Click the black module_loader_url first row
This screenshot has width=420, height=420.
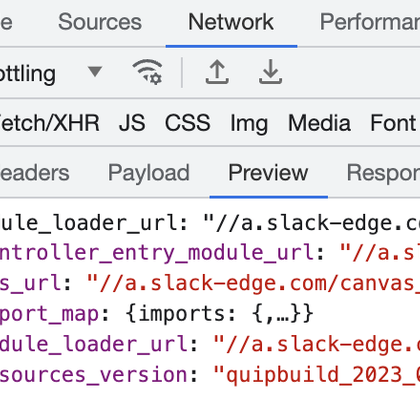[210, 222]
